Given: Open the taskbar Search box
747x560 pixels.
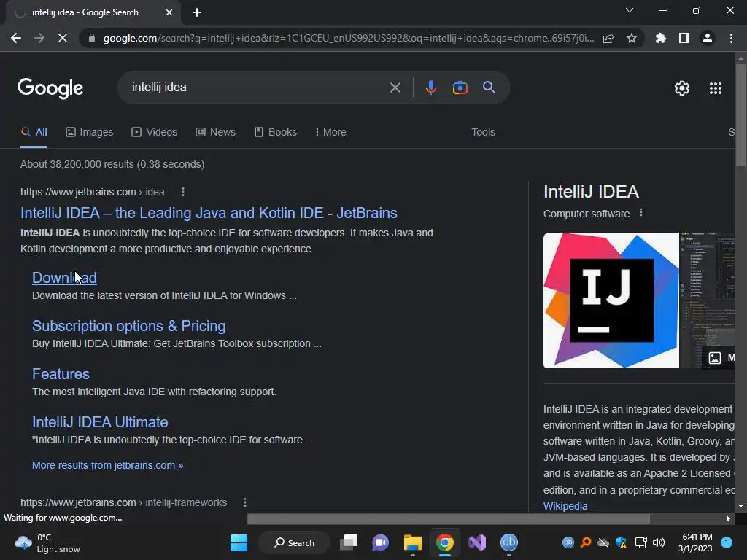Looking at the screenshot, I should [294, 542].
